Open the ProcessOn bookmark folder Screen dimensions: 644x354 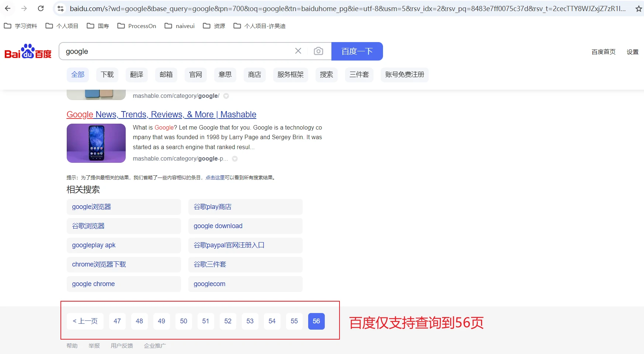coord(137,26)
